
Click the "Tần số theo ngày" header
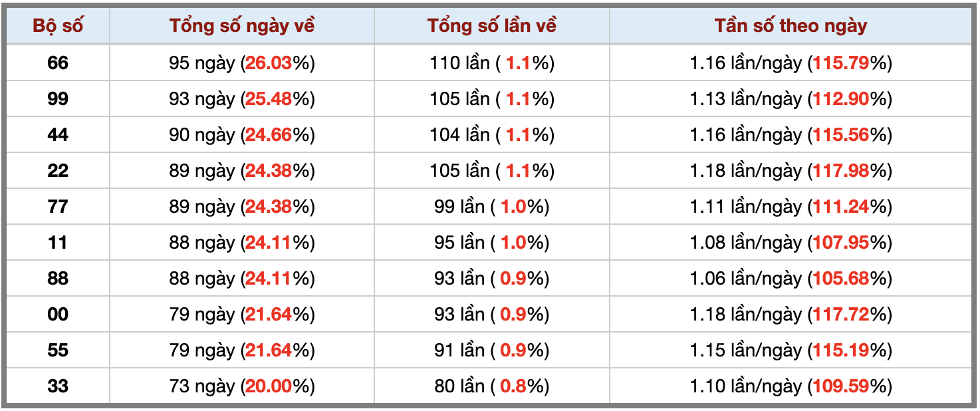click(791, 26)
